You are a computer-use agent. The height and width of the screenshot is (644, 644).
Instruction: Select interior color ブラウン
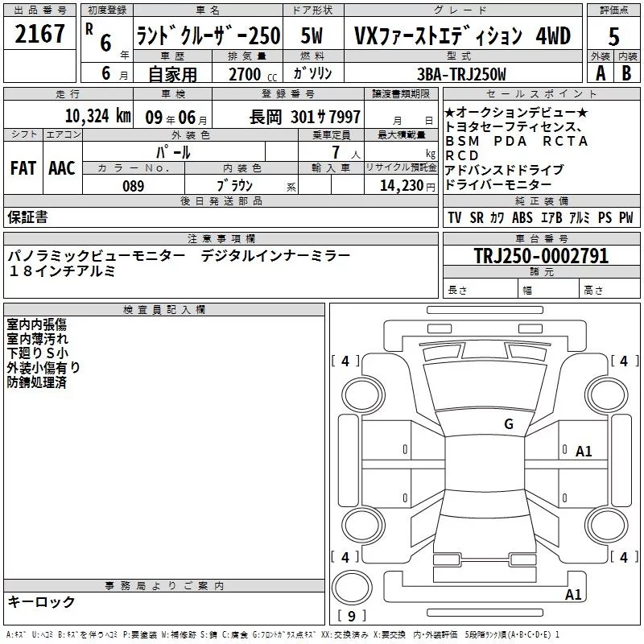pos(234,186)
